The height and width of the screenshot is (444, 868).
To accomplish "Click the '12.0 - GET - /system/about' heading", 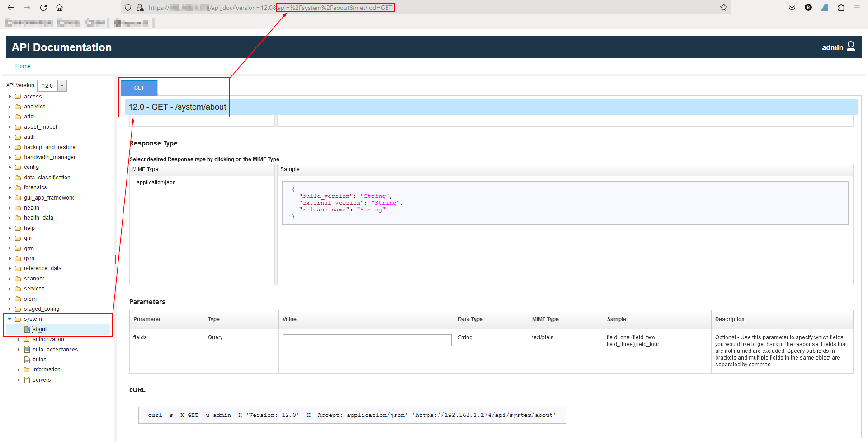I will point(177,107).
